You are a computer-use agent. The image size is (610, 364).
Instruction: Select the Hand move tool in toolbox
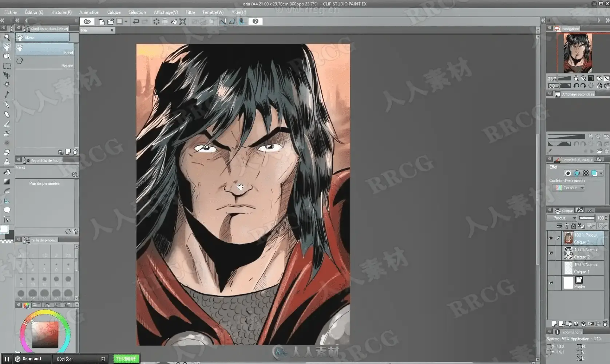[7, 47]
